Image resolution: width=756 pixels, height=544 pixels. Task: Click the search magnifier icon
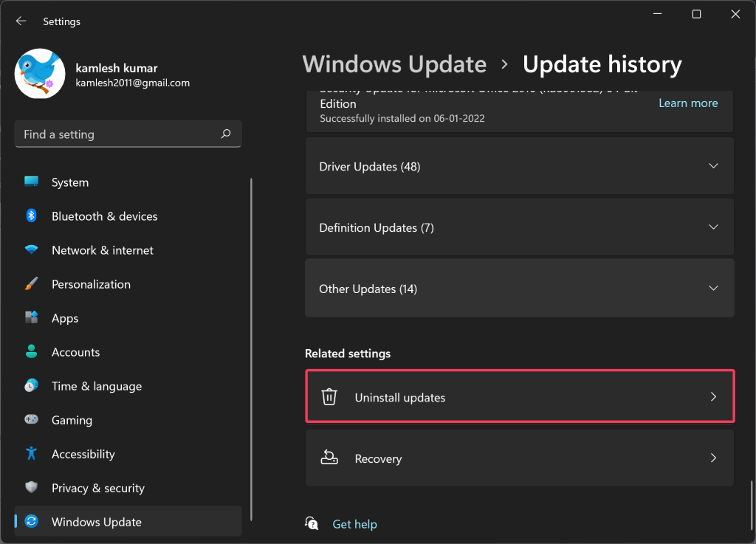point(226,134)
